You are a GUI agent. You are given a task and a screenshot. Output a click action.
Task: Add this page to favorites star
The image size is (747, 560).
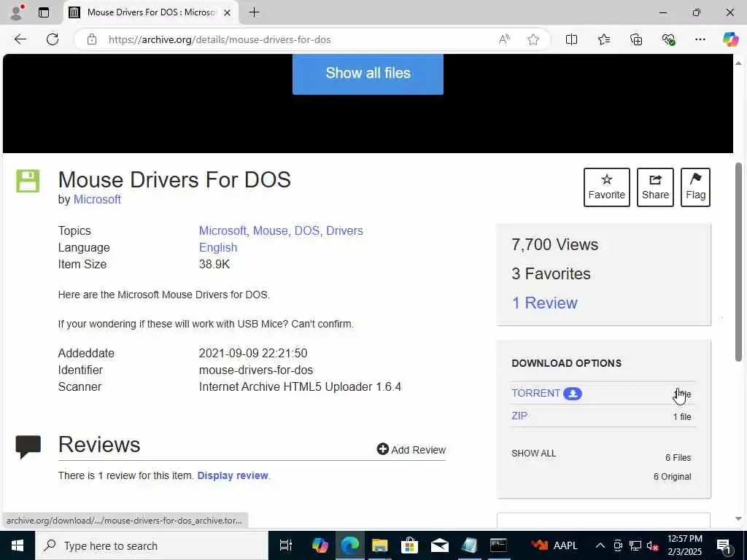click(533, 39)
